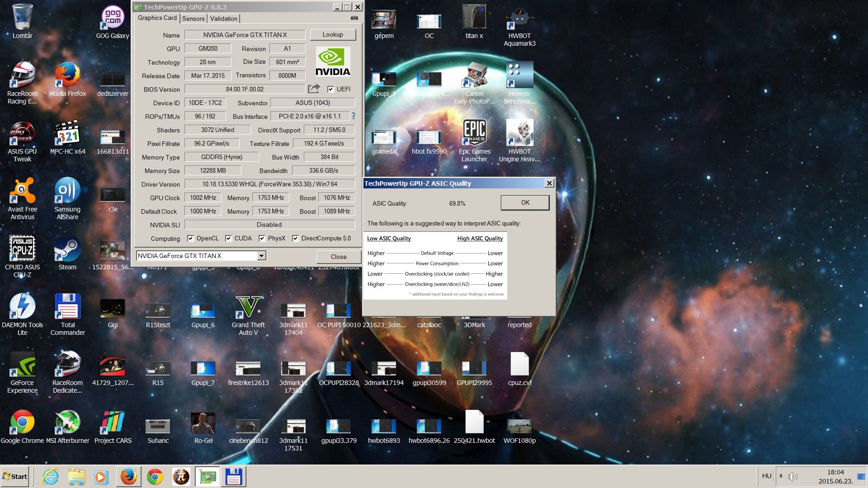The height and width of the screenshot is (488, 868).
Task: Toggle the OpenCL checkbox
Action: [x=191, y=238]
